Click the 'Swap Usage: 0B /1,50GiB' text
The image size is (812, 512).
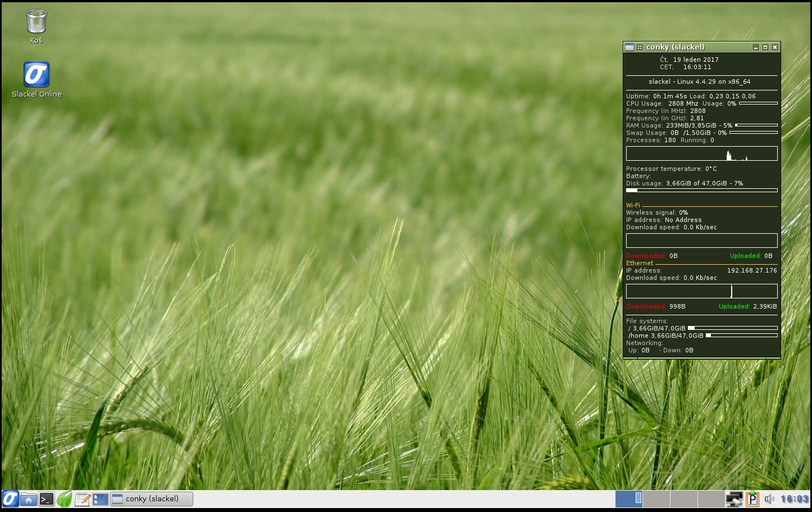tap(668, 133)
